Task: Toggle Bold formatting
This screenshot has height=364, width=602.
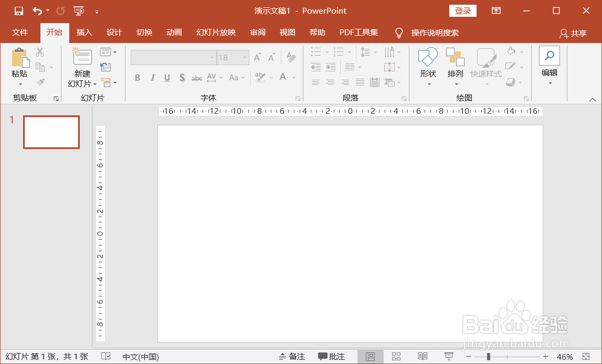Action: click(x=138, y=78)
